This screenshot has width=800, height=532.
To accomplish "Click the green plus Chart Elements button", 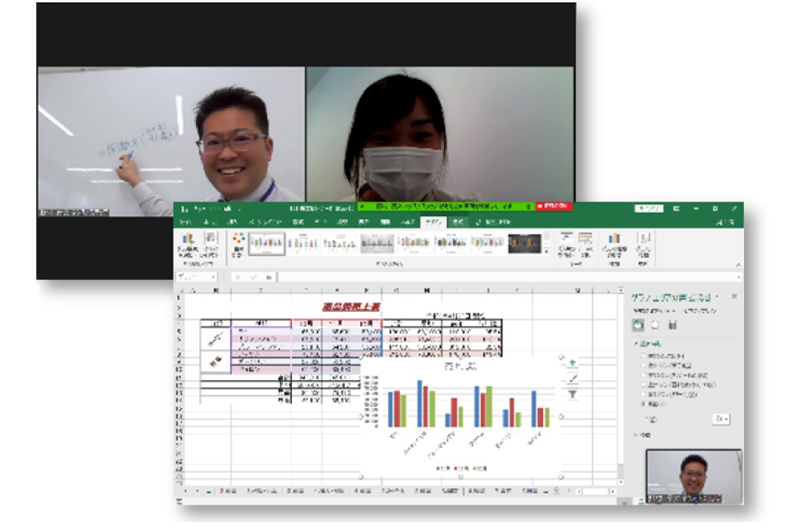I will (572, 362).
